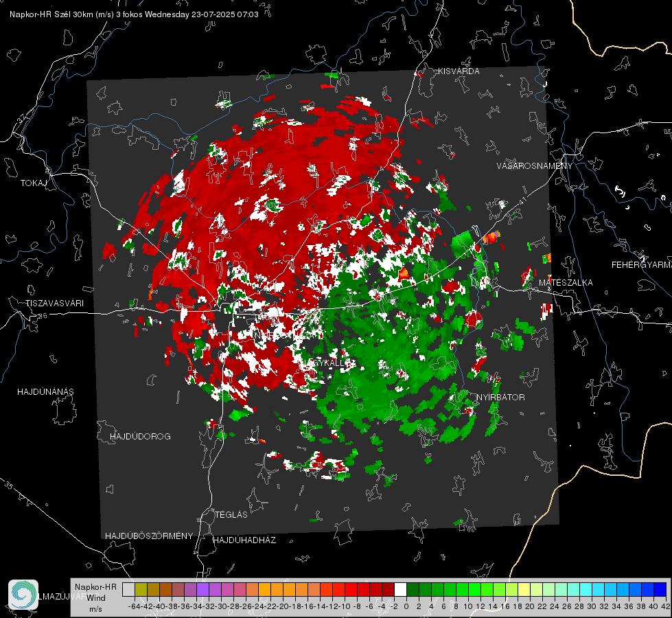This screenshot has width=672, height=618.
Task: Click the TOKAJ town label
Action: tap(34, 183)
